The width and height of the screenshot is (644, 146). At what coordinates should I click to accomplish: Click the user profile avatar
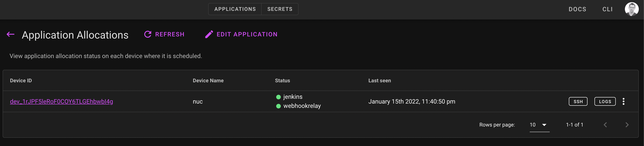point(631,9)
